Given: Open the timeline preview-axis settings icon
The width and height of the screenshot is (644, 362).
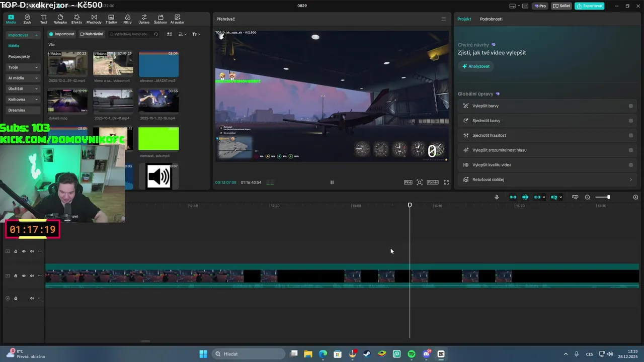Looking at the screenshot, I should click(575, 197).
